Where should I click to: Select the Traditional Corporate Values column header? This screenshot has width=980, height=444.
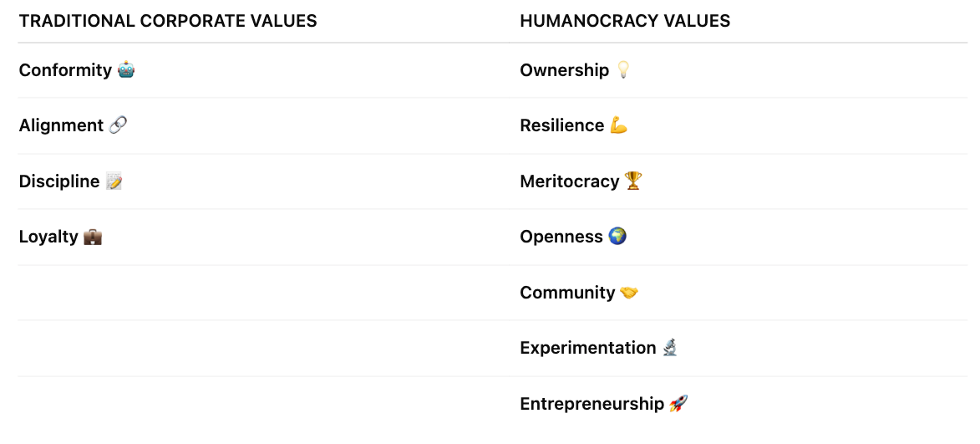click(x=168, y=21)
